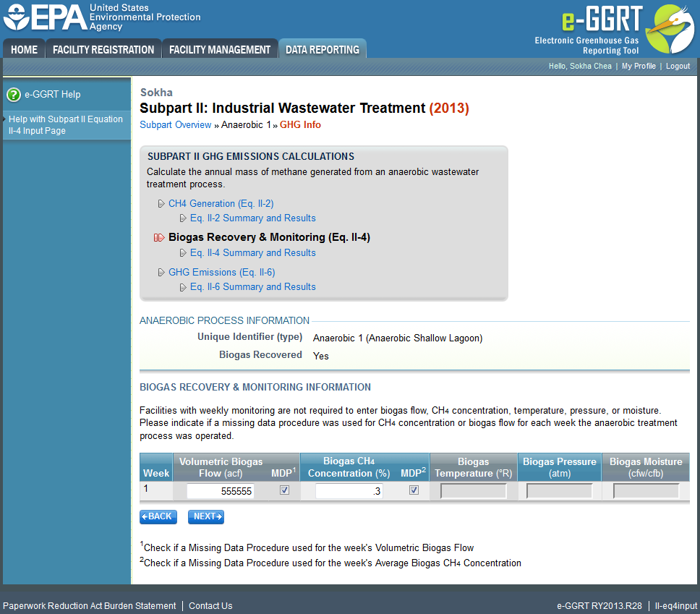This screenshot has width=700, height=614.
Task: Open the HOME tab
Action: (24, 49)
